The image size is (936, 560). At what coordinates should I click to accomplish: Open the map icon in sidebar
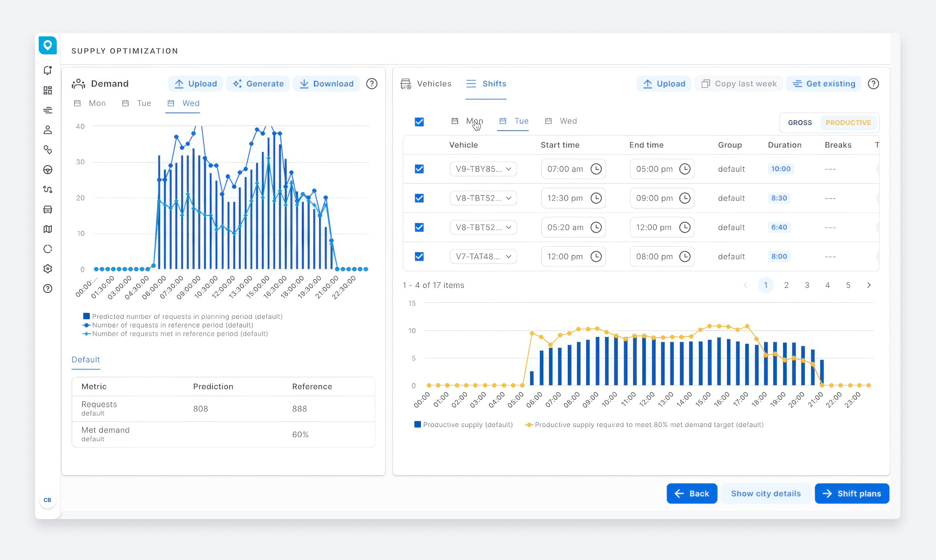(x=48, y=229)
